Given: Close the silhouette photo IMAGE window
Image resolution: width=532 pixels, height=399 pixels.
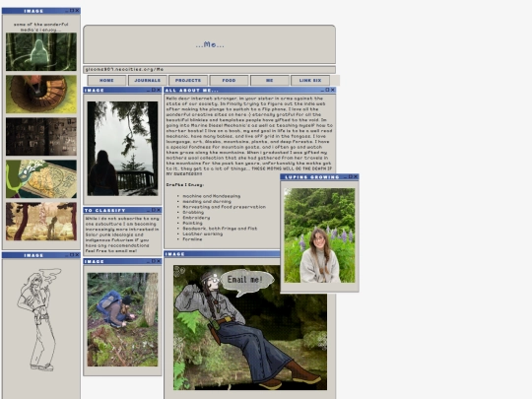Looking at the screenshot, I should pyautogui.click(x=159, y=90).
